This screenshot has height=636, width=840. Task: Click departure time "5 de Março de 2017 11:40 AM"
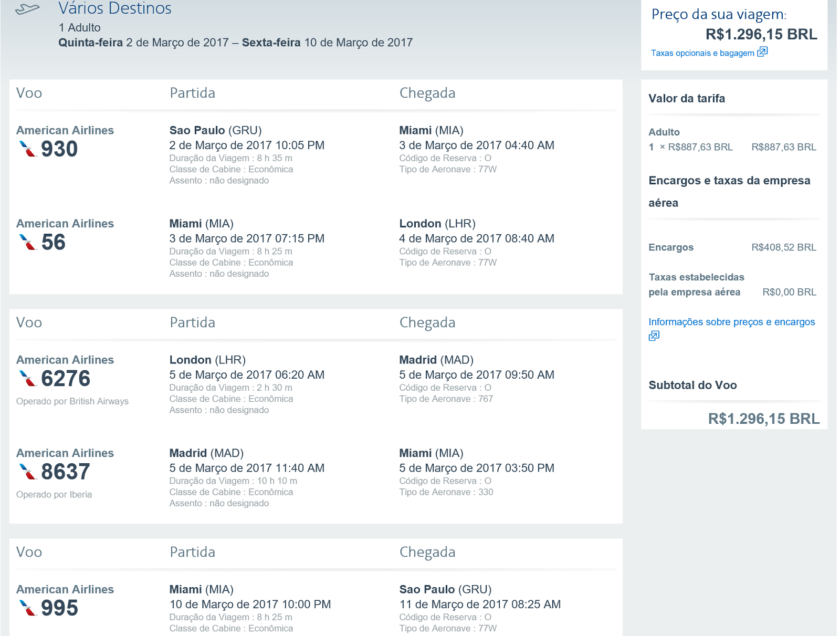(x=247, y=468)
